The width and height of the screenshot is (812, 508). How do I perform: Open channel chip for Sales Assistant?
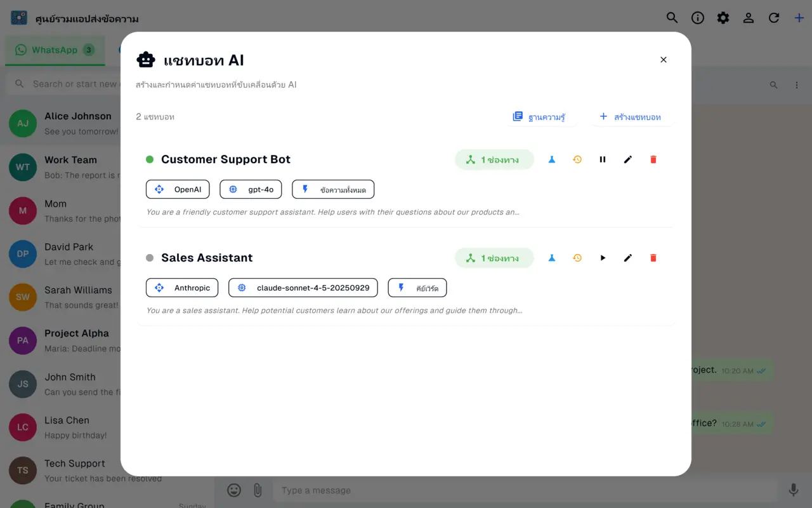[x=494, y=258]
